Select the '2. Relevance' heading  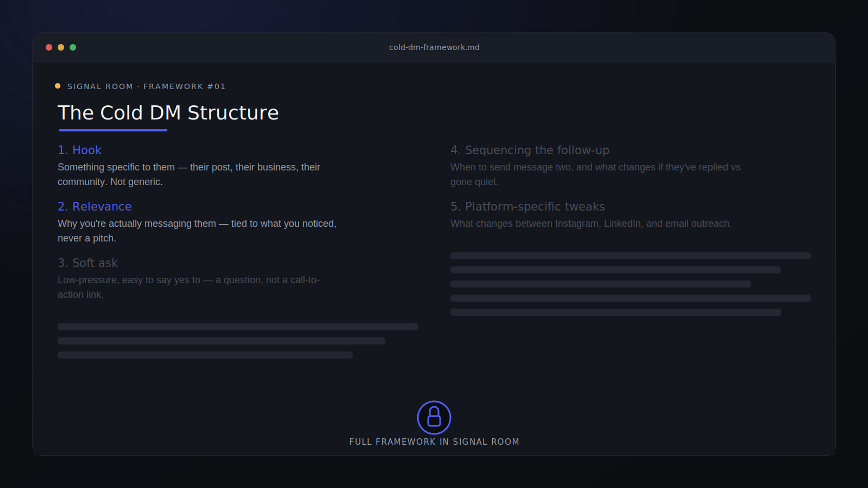point(95,206)
